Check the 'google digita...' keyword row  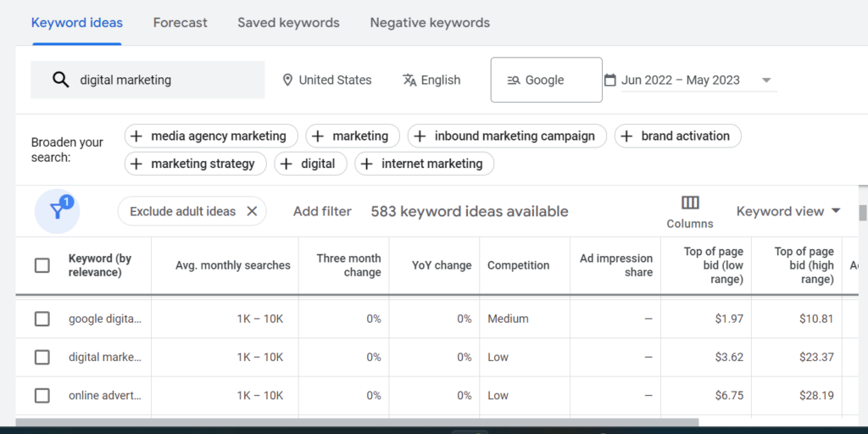[42, 319]
